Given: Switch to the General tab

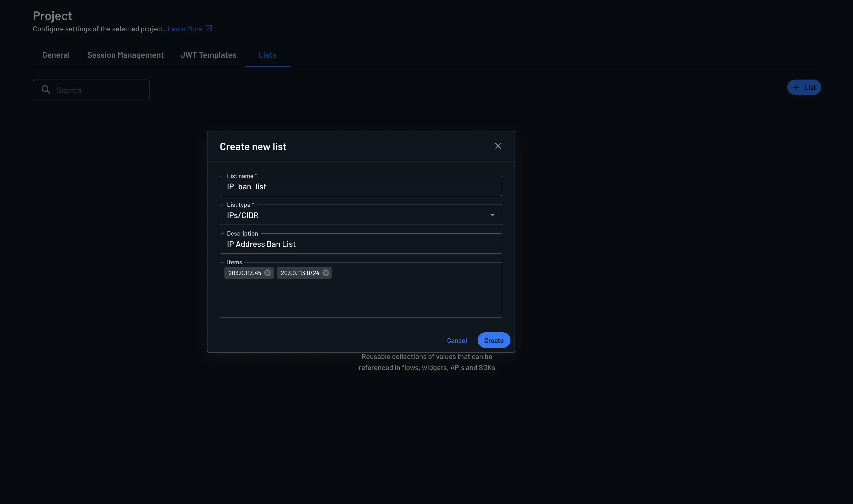Looking at the screenshot, I should pos(55,55).
